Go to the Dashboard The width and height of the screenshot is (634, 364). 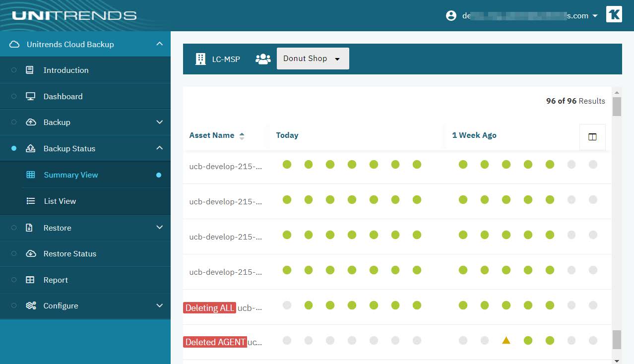click(63, 96)
